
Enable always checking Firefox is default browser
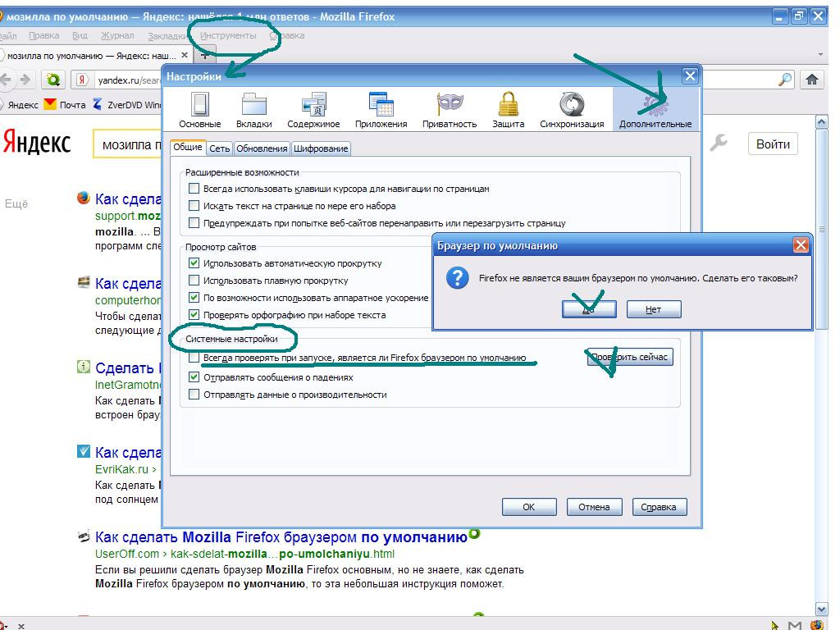pos(194,358)
